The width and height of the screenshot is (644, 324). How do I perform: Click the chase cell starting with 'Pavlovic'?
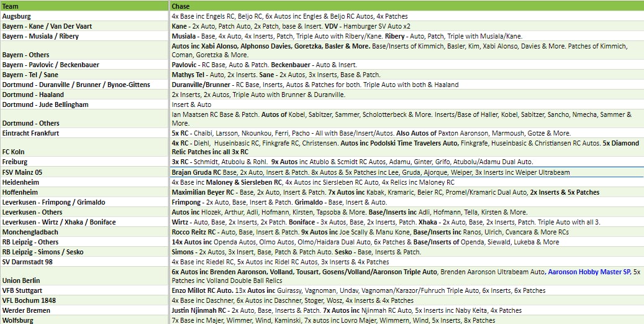click(406, 65)
